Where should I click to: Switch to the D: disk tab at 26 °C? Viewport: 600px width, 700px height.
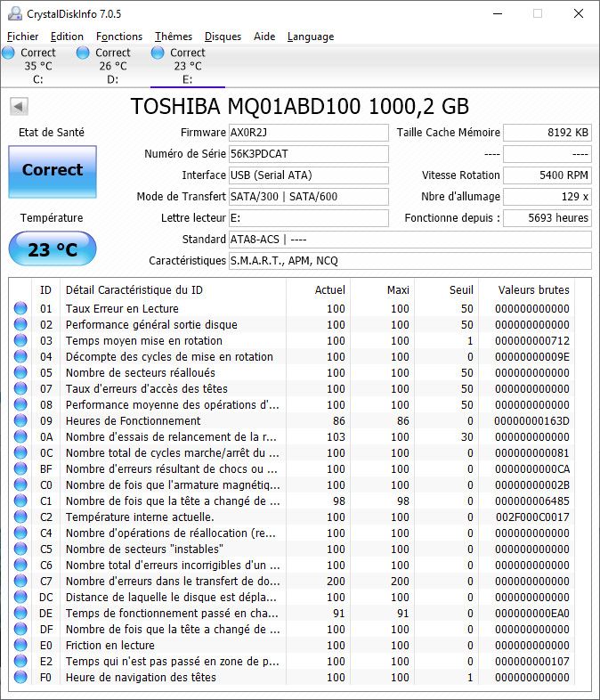point(113,66)
